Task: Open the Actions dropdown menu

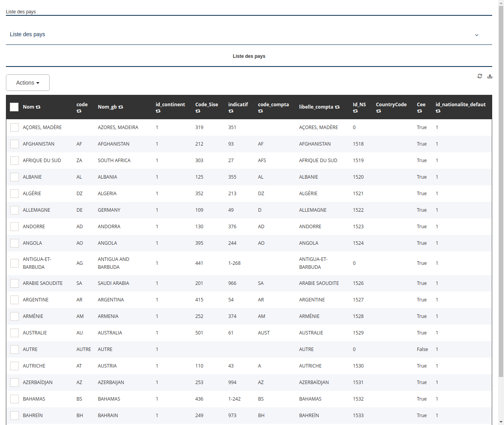Action: coord(28,83)
